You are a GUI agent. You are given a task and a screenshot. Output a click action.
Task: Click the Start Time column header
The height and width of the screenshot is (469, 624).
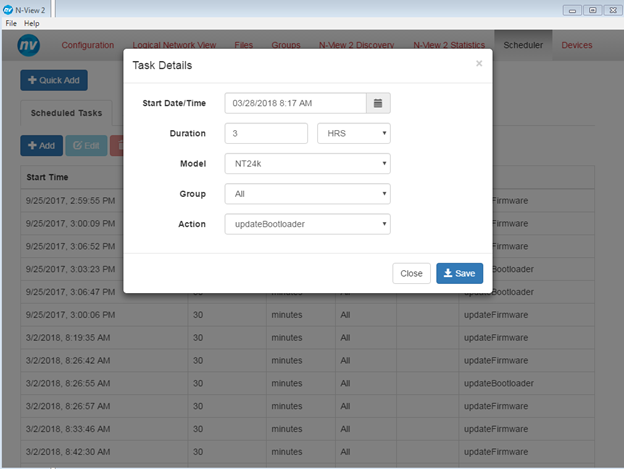(47, 177)
